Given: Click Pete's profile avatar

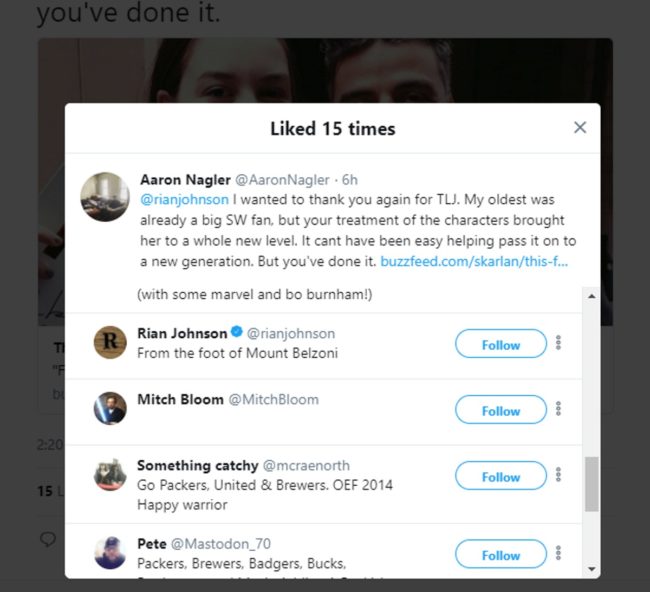Looking at the screenshot, I should pyautogui.click(x=110, y=552).
